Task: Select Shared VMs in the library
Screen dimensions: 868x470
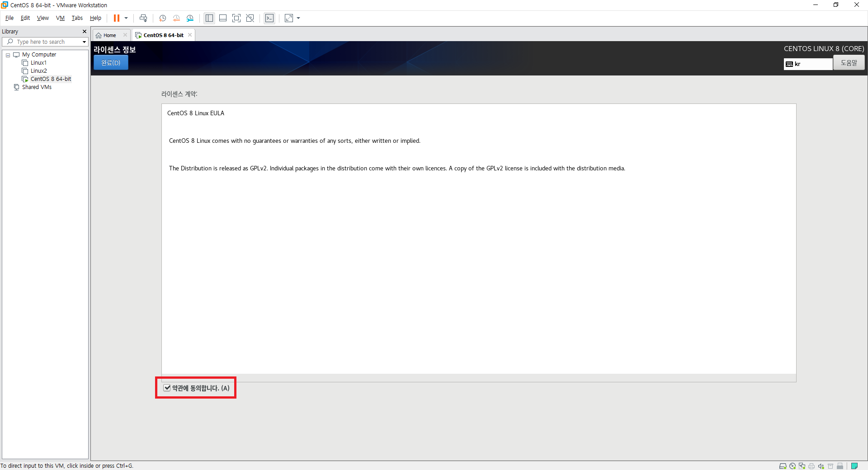Action: [x=37, y=87]
